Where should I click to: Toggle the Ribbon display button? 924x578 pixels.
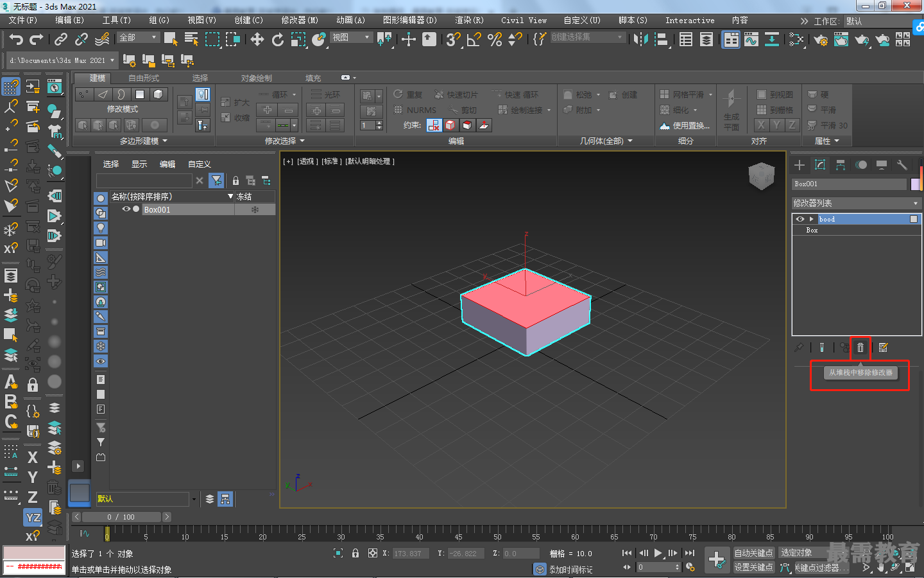731,40
